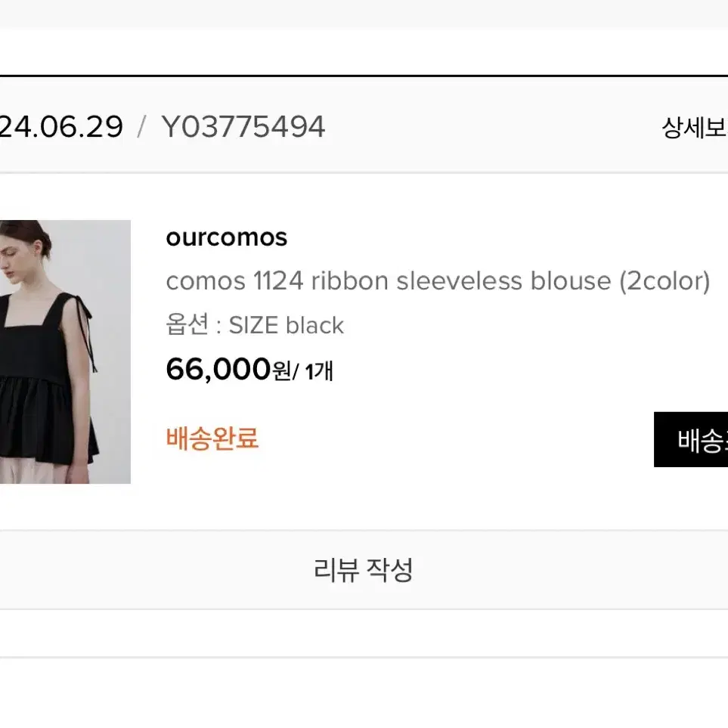Open the 상세보기 order details link

(695, 127)
